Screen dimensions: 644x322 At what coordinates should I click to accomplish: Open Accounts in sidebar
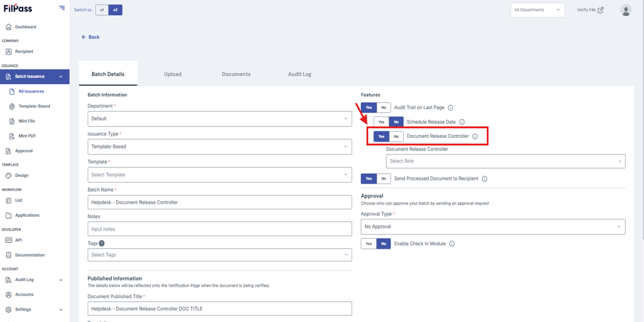24,295
